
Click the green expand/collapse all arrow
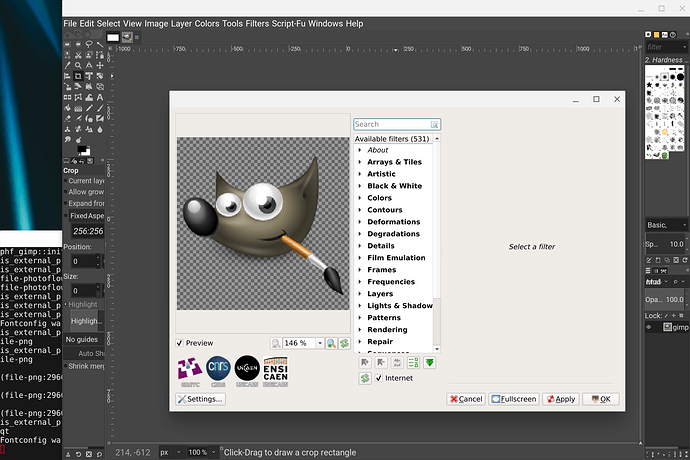point(429,363)
